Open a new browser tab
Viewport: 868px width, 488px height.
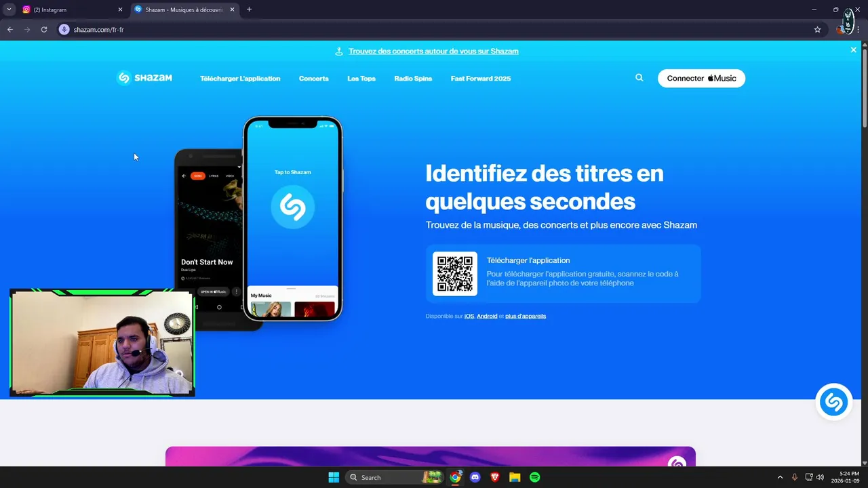pyautogui.click(x=249, y=9)
